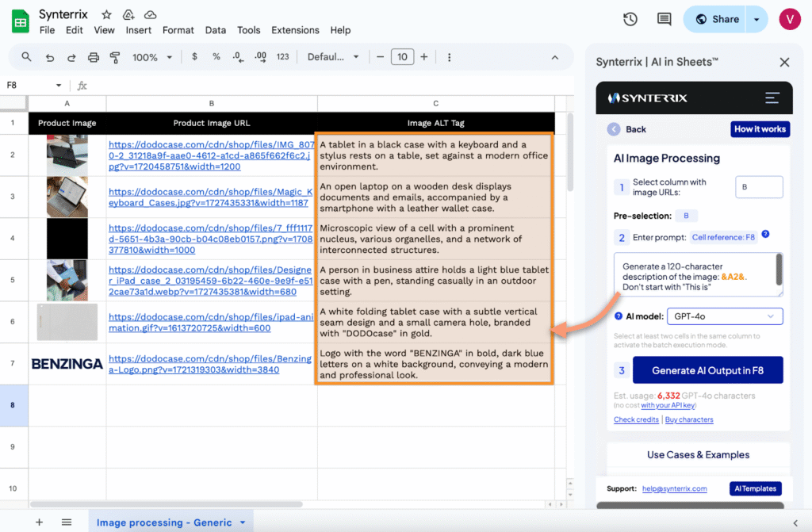
Task: Increase font size with plus
Action: 424,57
